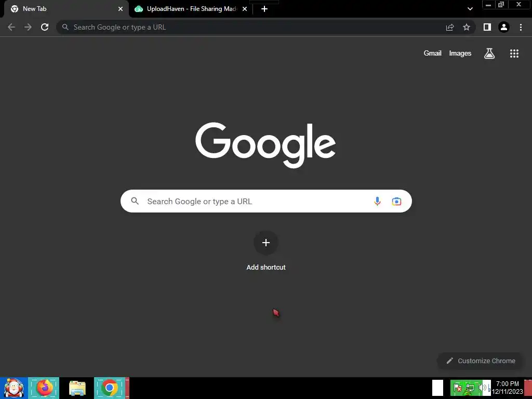Viewport: 532px width, 399px height.
Task: Open the Images link
Action: coord(460,54)
